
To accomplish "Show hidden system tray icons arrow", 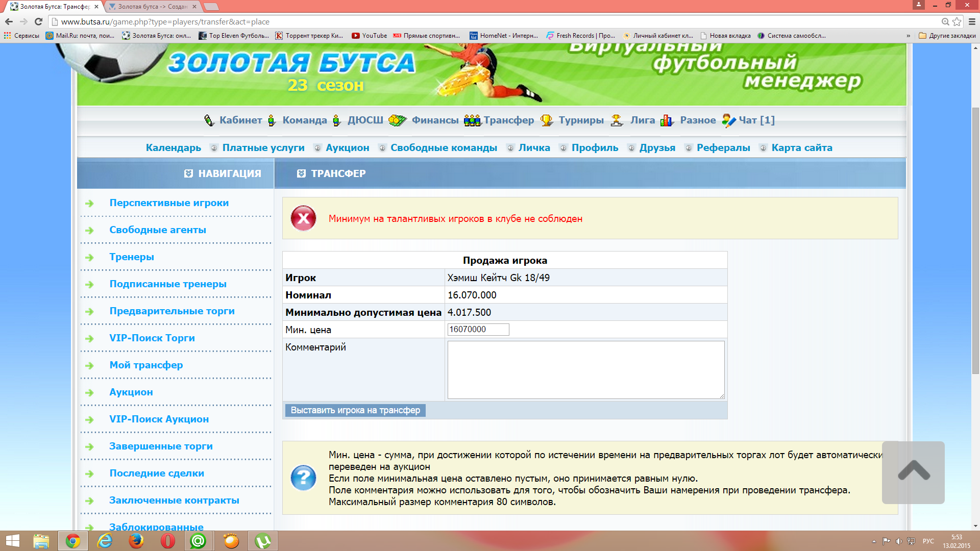I will pos(874,541).
